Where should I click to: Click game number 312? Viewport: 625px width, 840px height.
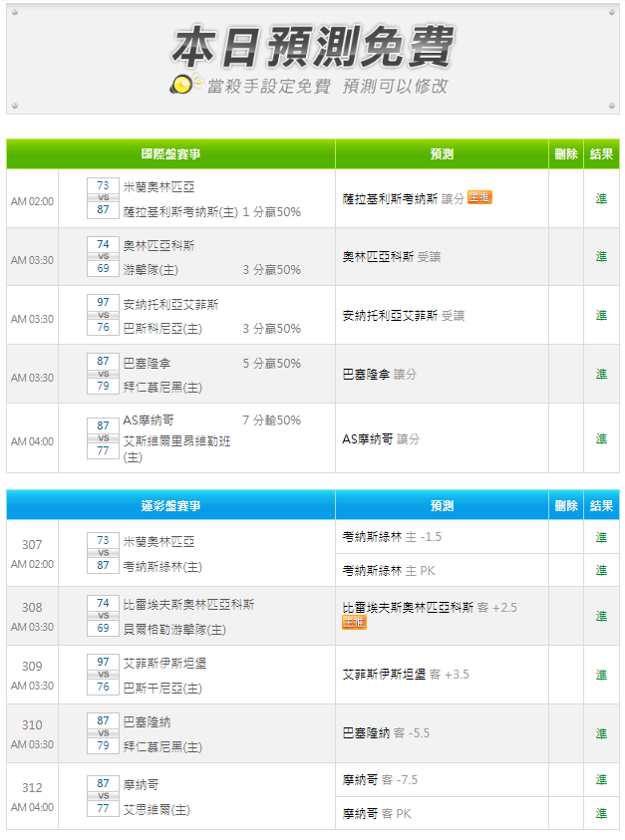[32, 788]
